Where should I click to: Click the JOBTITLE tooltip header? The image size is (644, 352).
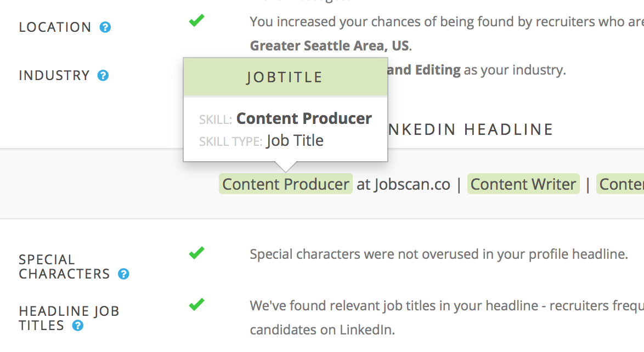click(285, 77)
